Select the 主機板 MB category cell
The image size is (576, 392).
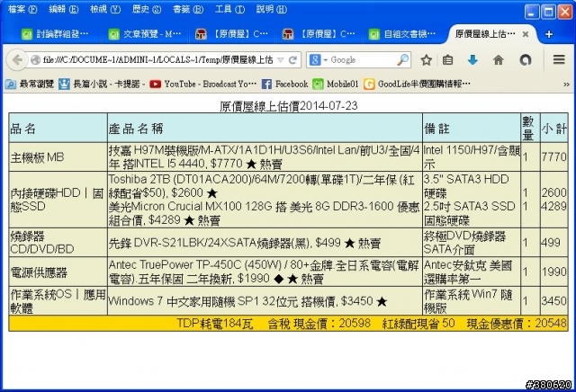58,157
